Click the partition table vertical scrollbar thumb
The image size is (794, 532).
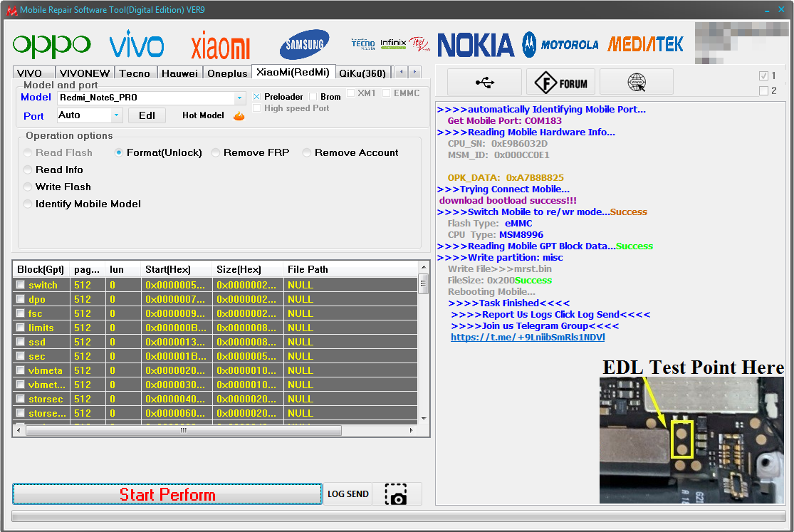coord(424,283)
